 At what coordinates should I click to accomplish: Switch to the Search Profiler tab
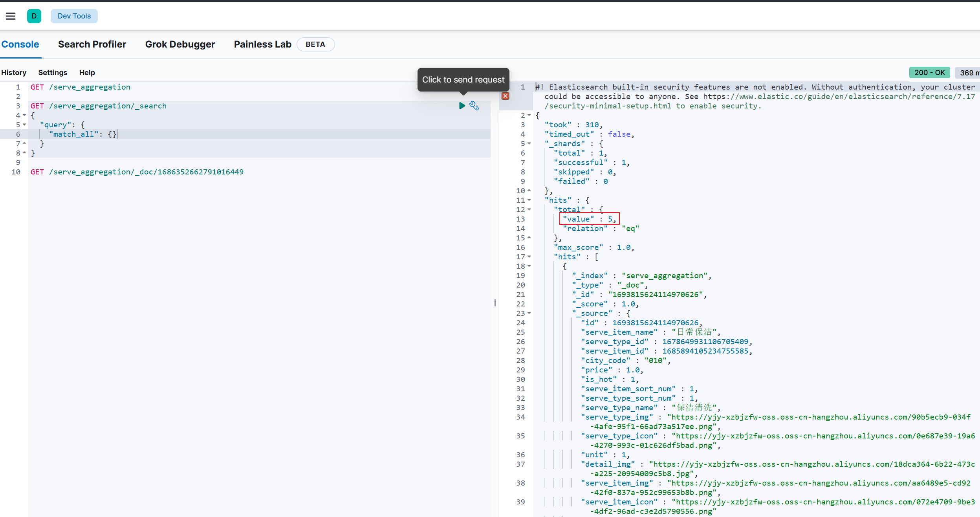(x=92, y=44)
